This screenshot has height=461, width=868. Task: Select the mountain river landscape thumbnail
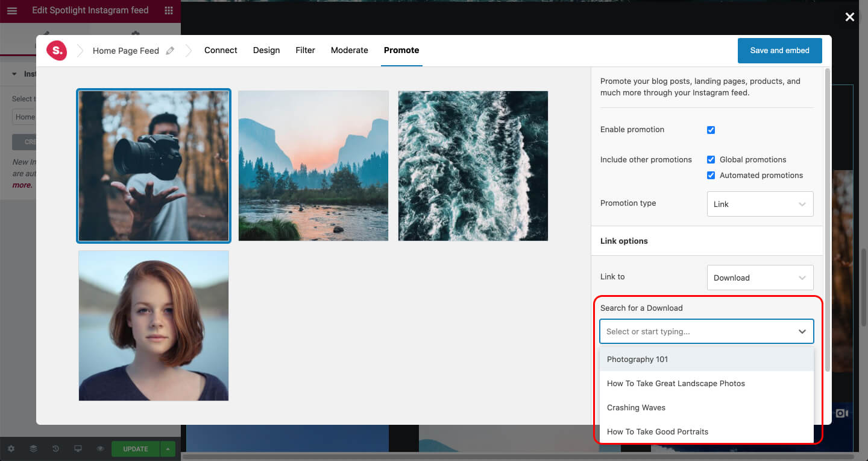313,166
